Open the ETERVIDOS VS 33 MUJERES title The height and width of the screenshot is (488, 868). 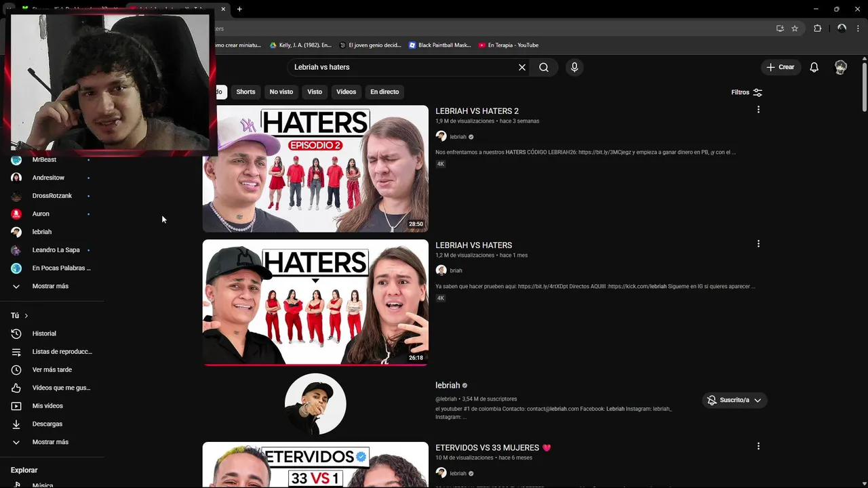pos(493,448)
